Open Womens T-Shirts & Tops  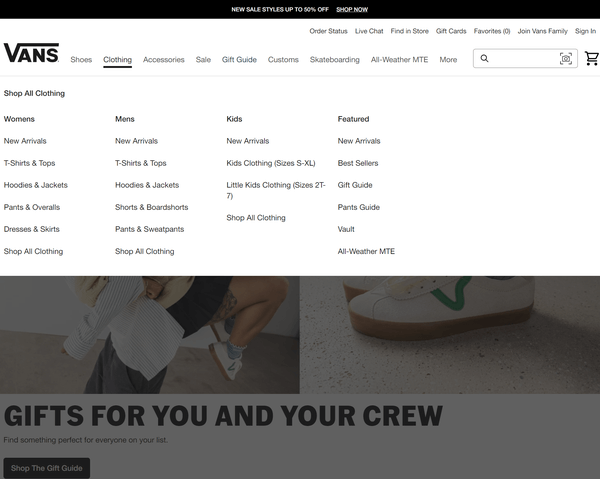tap(29, 163)
